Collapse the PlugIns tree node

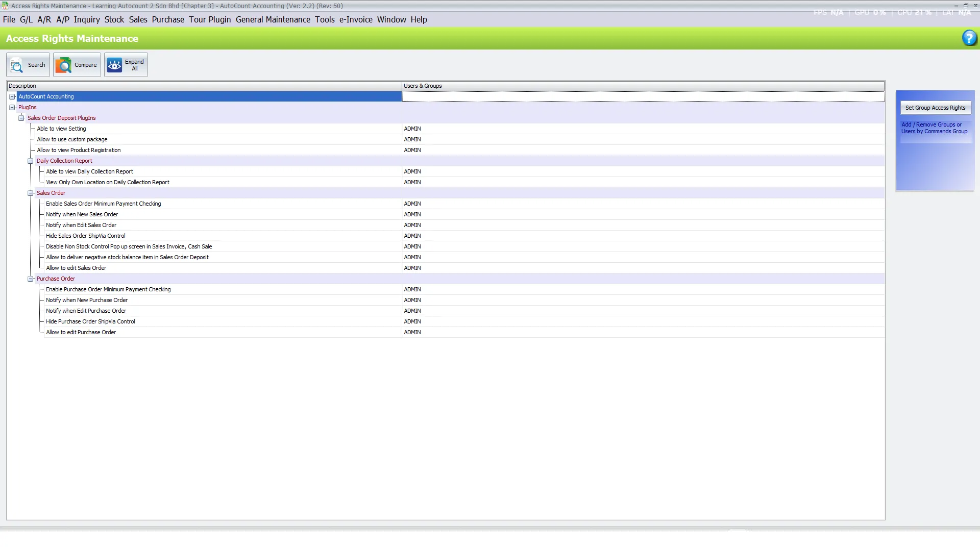(x=12, y=107)
